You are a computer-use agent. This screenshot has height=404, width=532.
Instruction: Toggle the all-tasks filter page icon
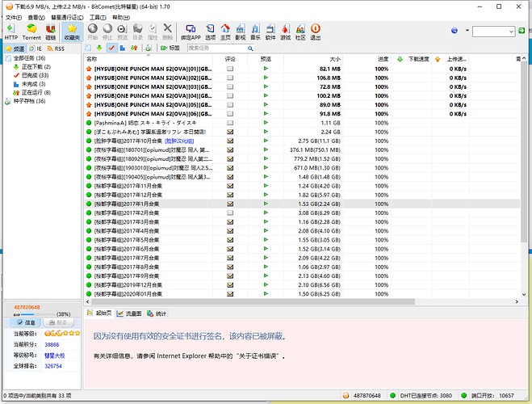coord(88,48)
